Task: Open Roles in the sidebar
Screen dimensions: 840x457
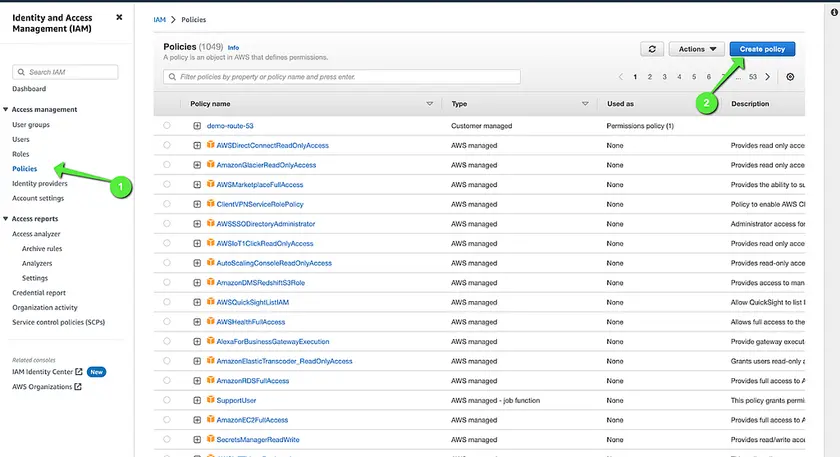Action: click(x=20, y=154)
